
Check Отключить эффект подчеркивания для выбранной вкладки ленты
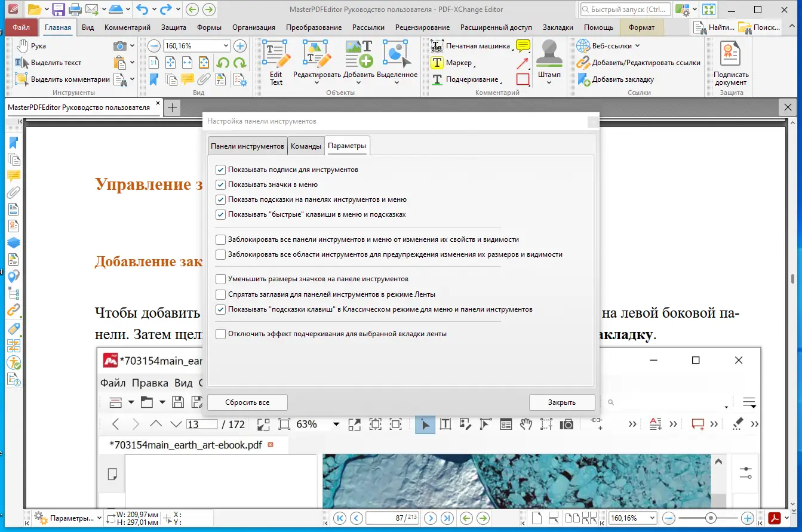pyautogui.click(x=220, y=334)
